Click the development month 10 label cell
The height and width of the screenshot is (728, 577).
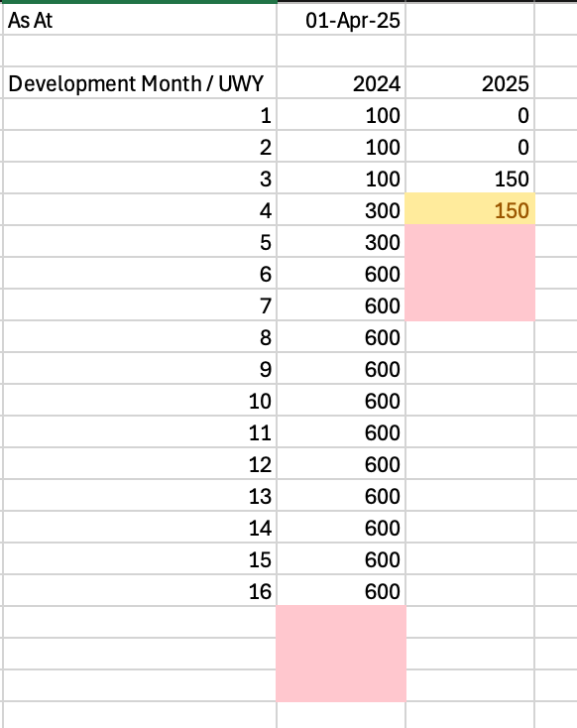[140, 401]
